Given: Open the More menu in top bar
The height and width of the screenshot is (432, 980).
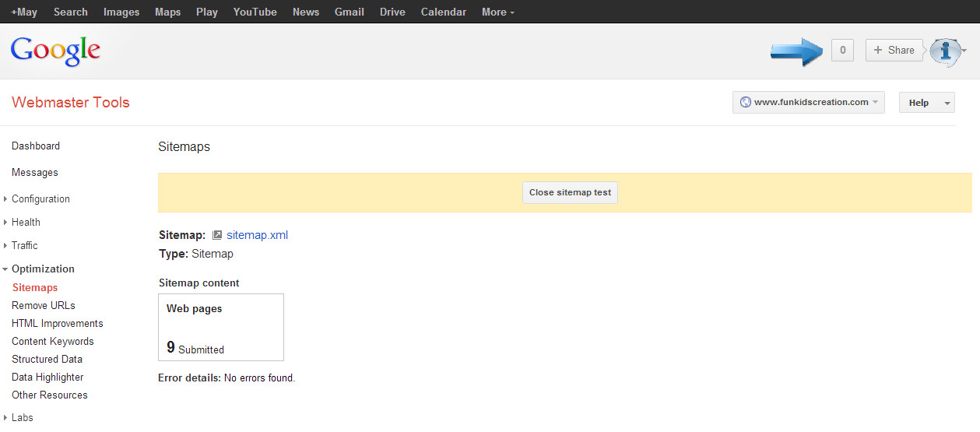Looking at the screenshot, I should pyautogui.click(x=497, y=12).
